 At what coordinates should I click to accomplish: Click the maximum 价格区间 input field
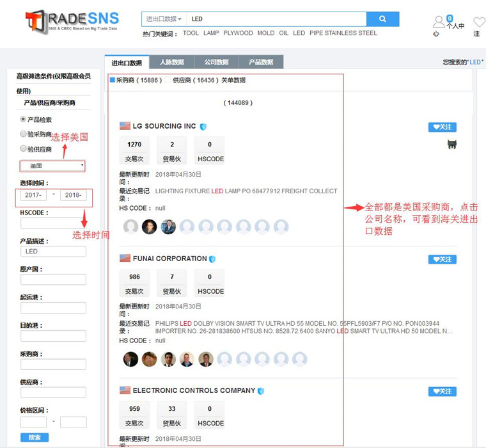pyautogui.click(x=74, y=422)
